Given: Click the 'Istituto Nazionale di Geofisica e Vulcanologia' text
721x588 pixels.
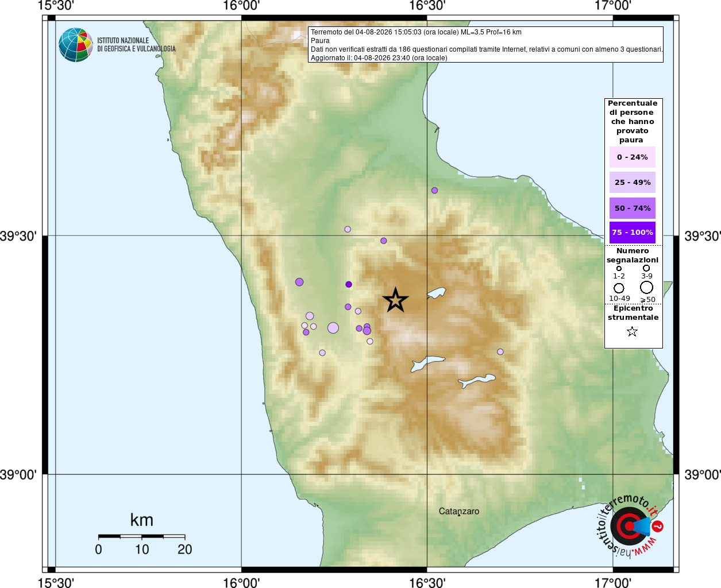Looking at the screenshot, I should 136,45.
